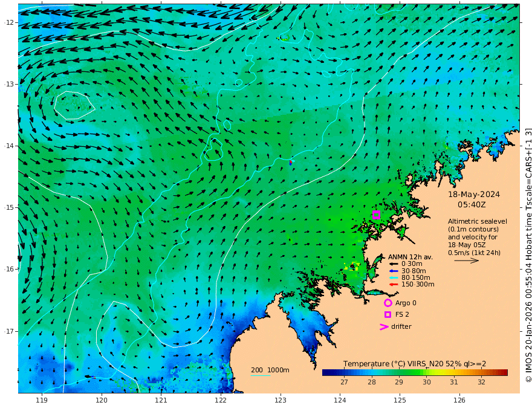
Task: Click the temperature colorbar at 30 degrees
Action: pos(426,372)
